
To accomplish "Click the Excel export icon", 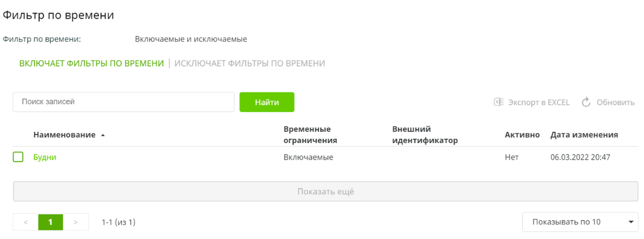I will pos(498,102).
